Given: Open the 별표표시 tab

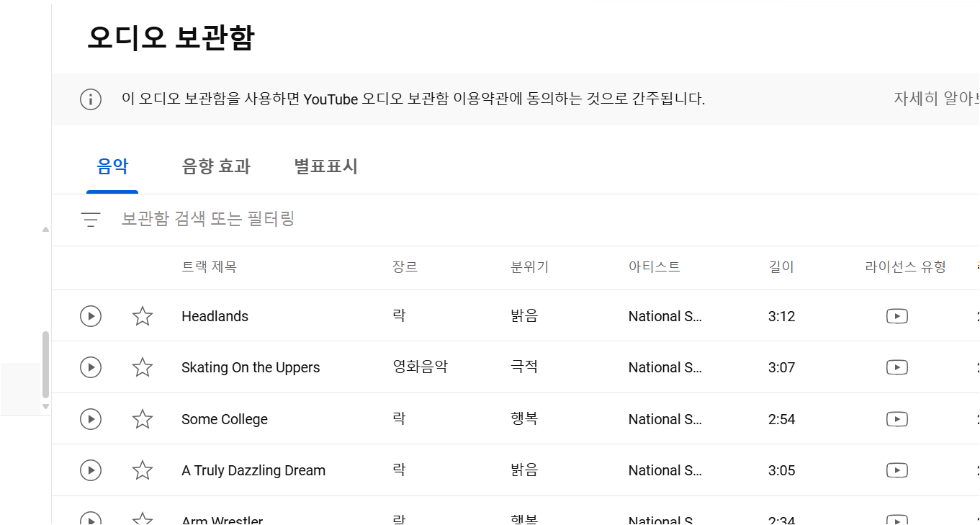Looking at the screenshot, I should [325, 166].
